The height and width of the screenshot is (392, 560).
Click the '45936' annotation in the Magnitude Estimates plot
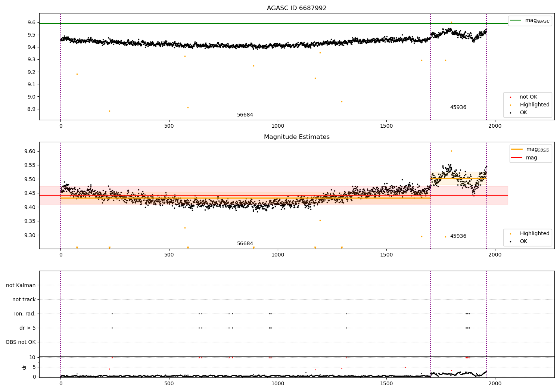coord(458,236)
